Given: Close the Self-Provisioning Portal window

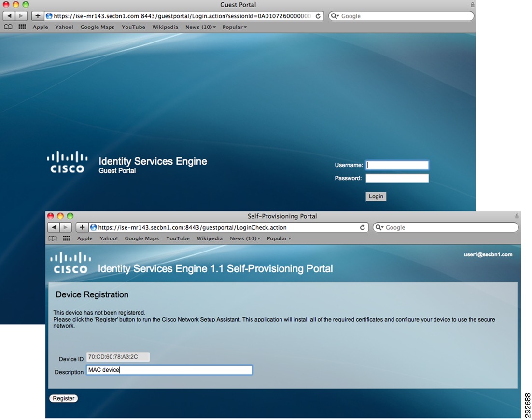Looking at the screenshot, I should tap(51, 216).
